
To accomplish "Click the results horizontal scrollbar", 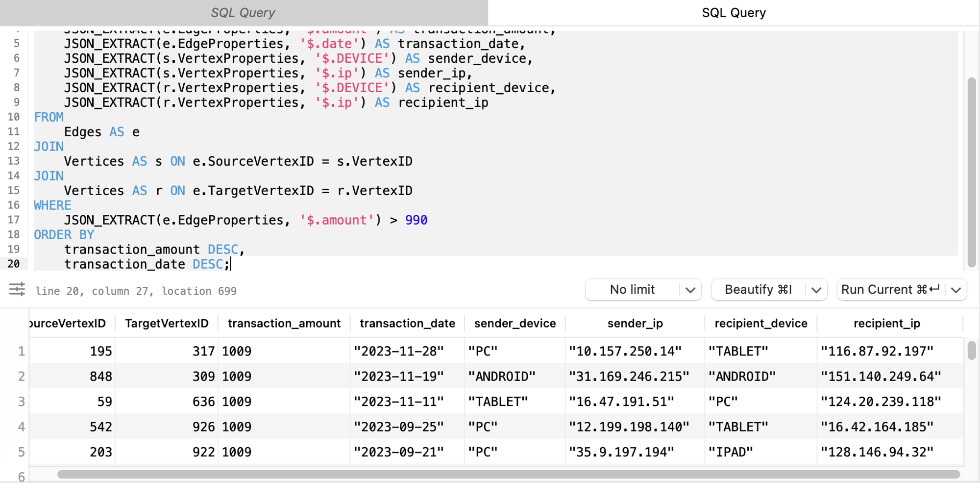I will tap(509, 474).
